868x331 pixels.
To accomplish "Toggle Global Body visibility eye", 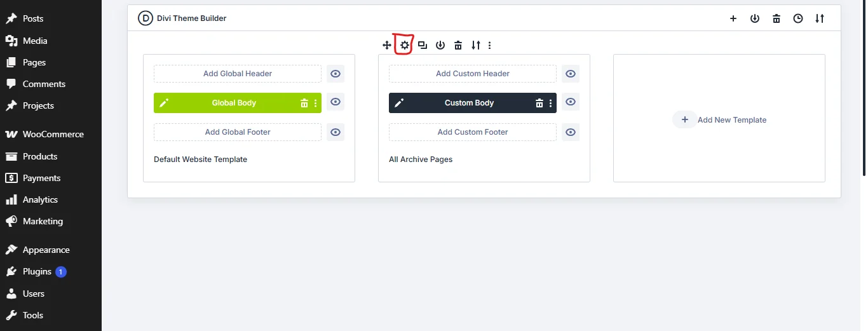I will point(336,102).
